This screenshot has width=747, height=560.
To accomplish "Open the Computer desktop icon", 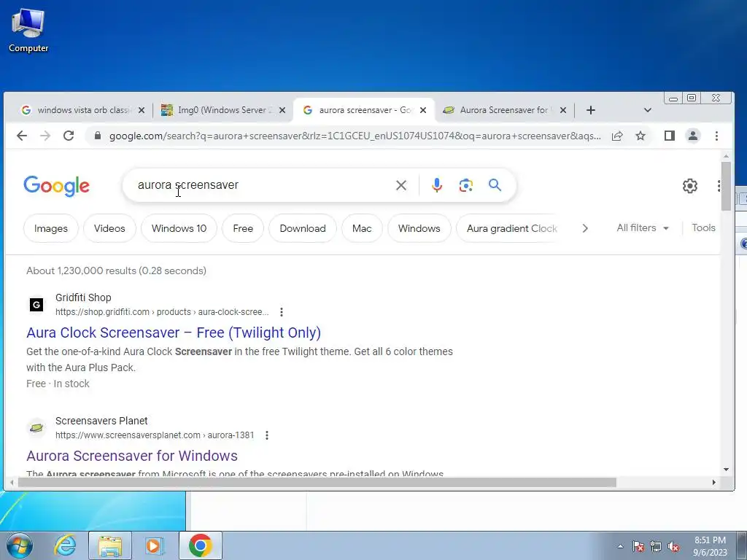I will click(x=28, y=29).
